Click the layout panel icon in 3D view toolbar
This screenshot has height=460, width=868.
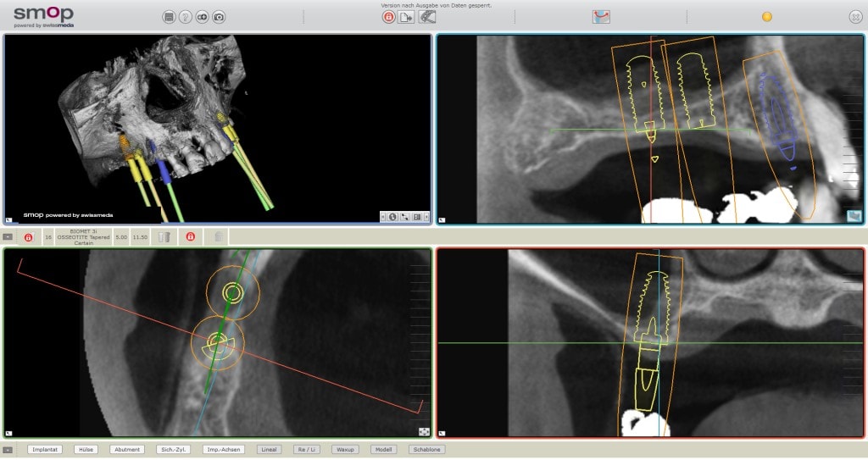point(417,217)
